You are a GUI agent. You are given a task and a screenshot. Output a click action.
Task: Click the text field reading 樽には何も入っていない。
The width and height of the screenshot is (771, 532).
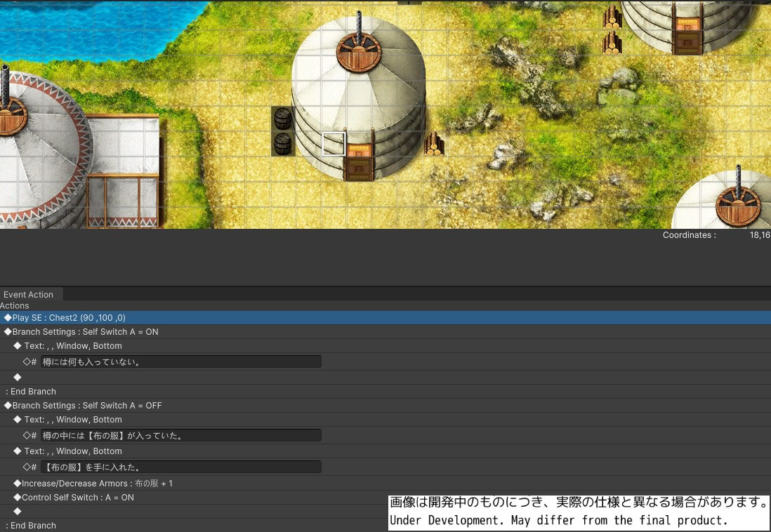[x=180, y=361]
